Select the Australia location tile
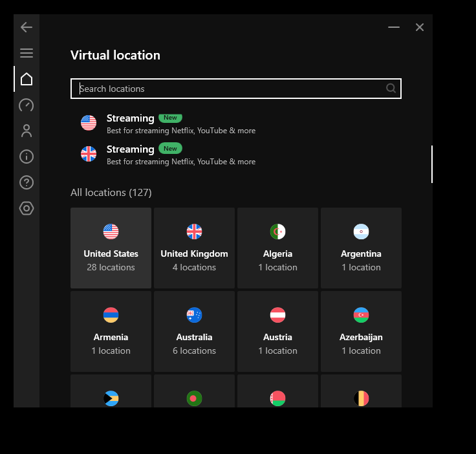Screen dimensions: 476x454 point(194,331)
